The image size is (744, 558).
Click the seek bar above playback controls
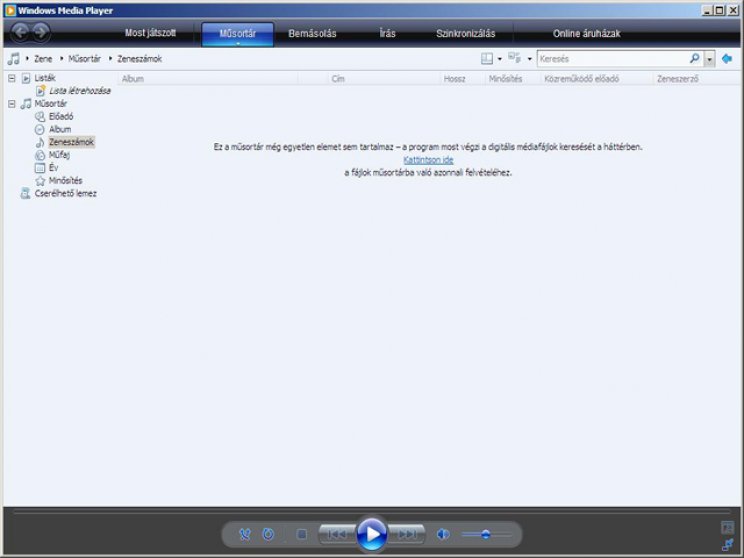[x=372, y=512]
